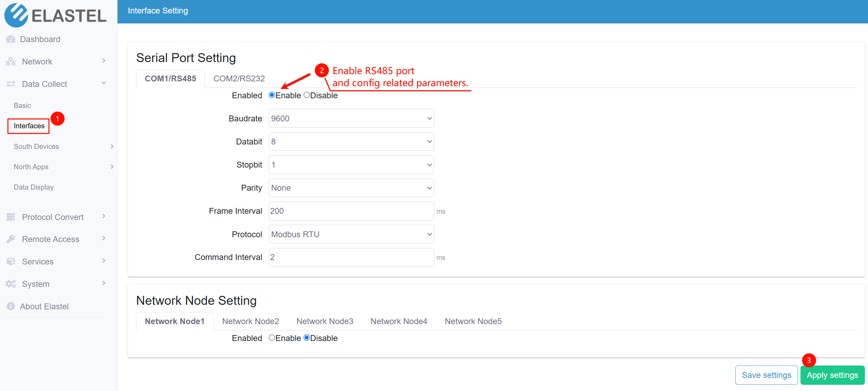Enable Network Node1

272,338
